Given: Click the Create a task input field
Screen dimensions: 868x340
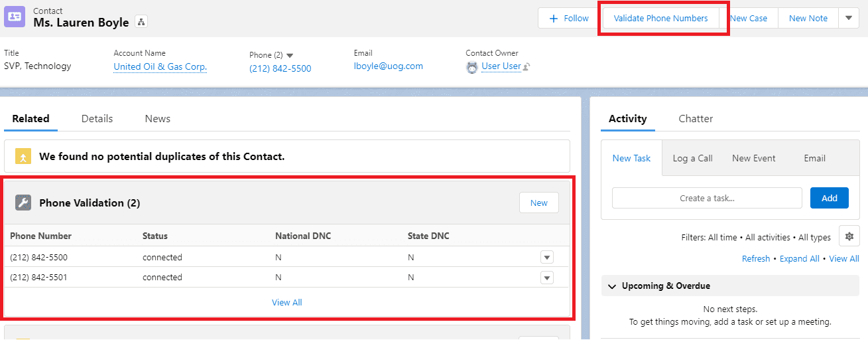Looking at the screenshot, I should pyautogui.click(x=706, y=198).
